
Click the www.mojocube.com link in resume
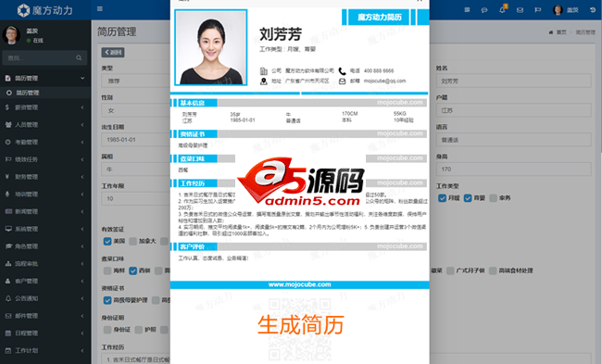click(x=299, y=284)
